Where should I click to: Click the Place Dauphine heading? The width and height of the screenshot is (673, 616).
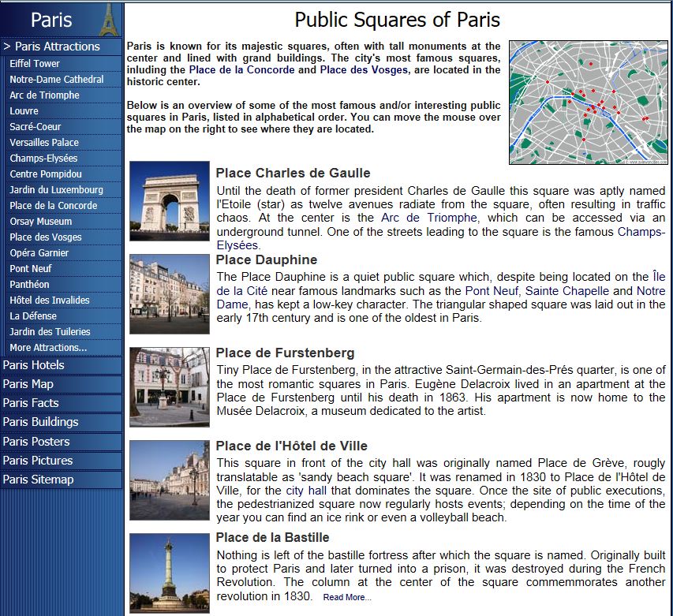(266, 259)
